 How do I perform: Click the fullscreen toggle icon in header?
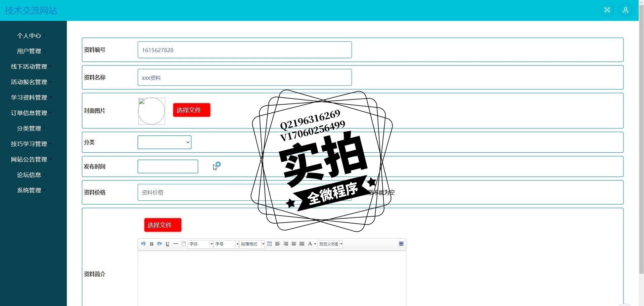coord(607,10)
